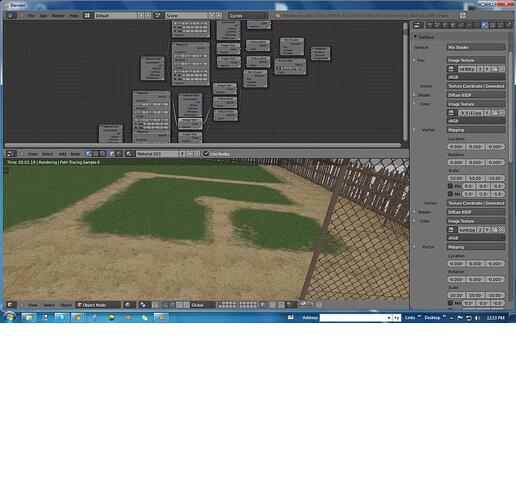516x500 pixels.
Task: Open material browse icon beside Material.003
Action: click(130, 154)
